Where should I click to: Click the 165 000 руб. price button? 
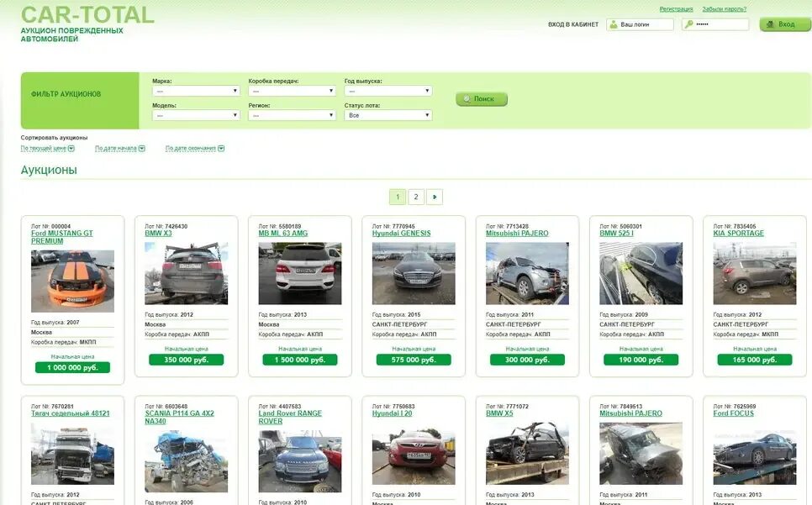pyautogui.click(x=755, y=360)
